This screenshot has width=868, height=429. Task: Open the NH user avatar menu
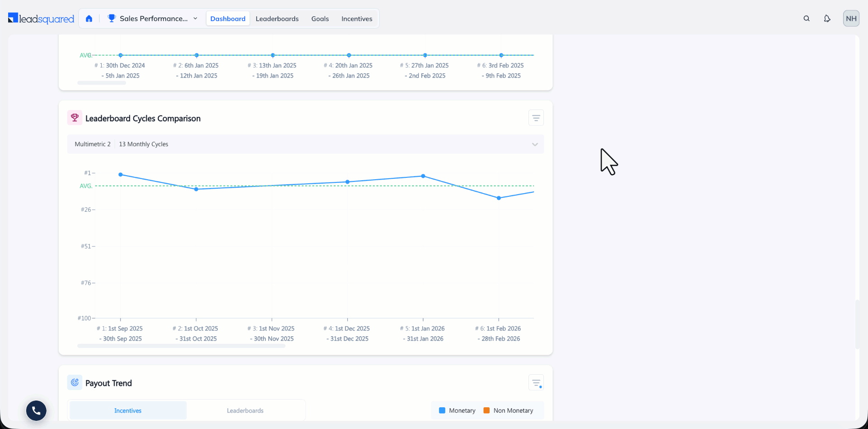[x=851, y=19]
